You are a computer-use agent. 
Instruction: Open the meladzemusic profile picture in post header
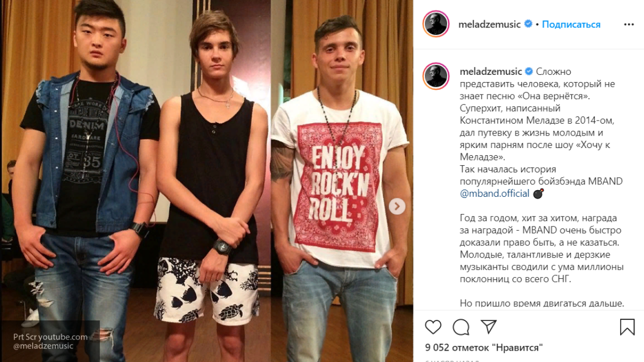pyautogui.click(x=436, y=24)
